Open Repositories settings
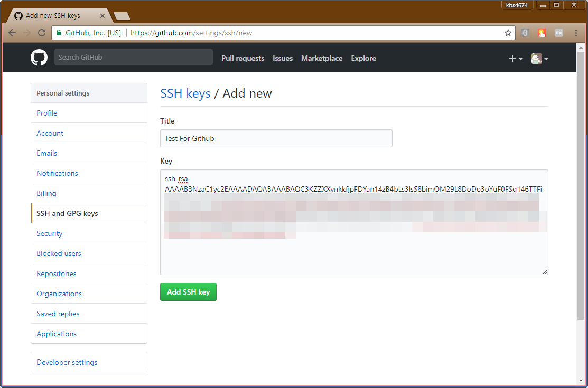588x388 pixels. (89, 273)
